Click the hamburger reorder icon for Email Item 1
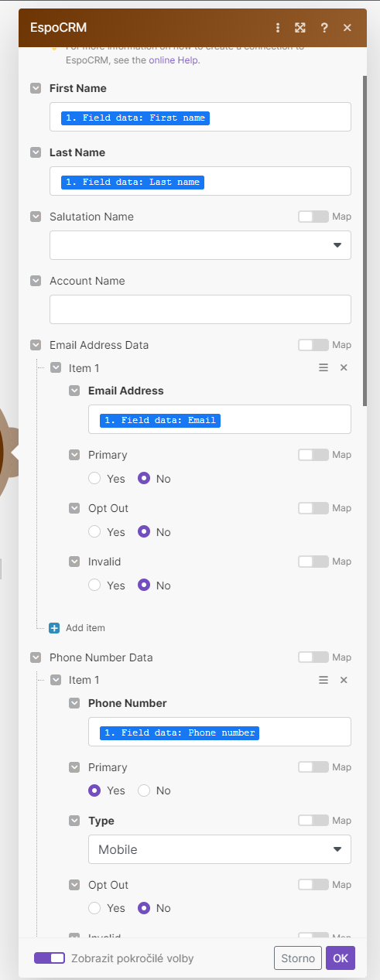380x980 pixels. [324, 367]
